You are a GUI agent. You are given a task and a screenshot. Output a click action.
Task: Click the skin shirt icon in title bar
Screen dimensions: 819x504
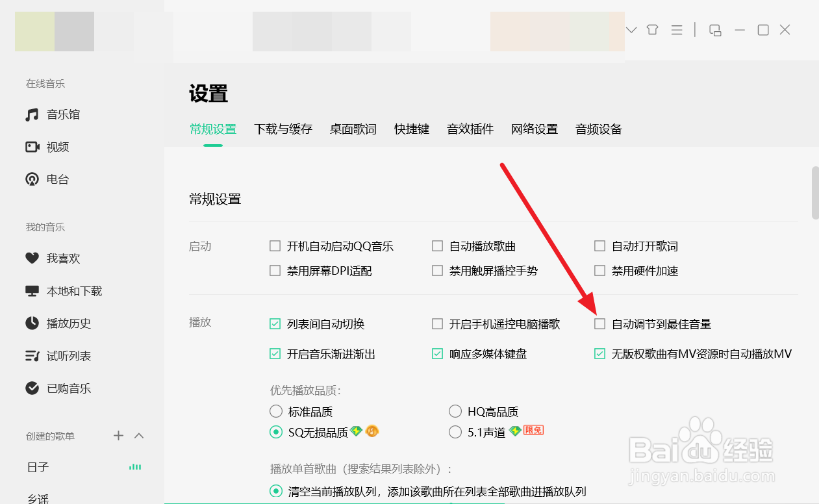click(x=653, y=30)
